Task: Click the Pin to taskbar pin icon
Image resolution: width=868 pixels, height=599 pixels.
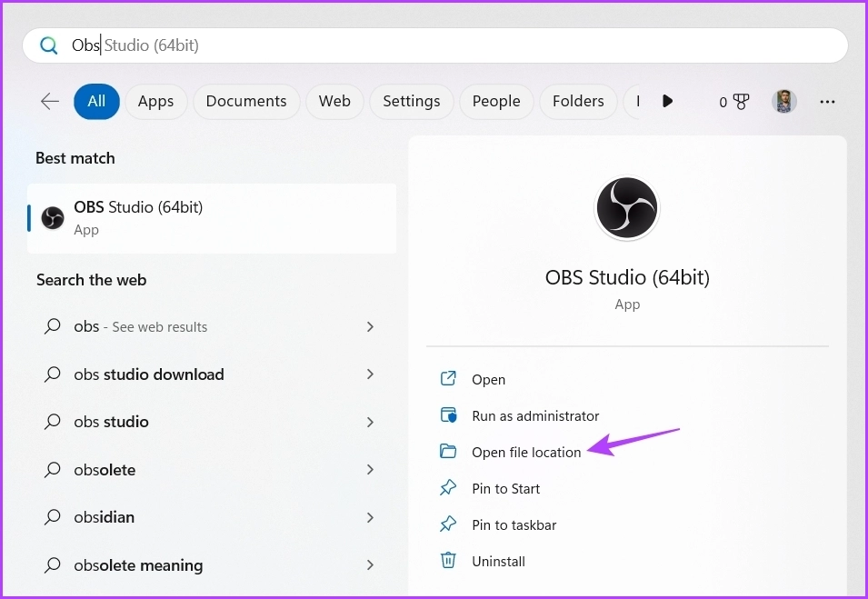Action: click(x=448, y=524)
